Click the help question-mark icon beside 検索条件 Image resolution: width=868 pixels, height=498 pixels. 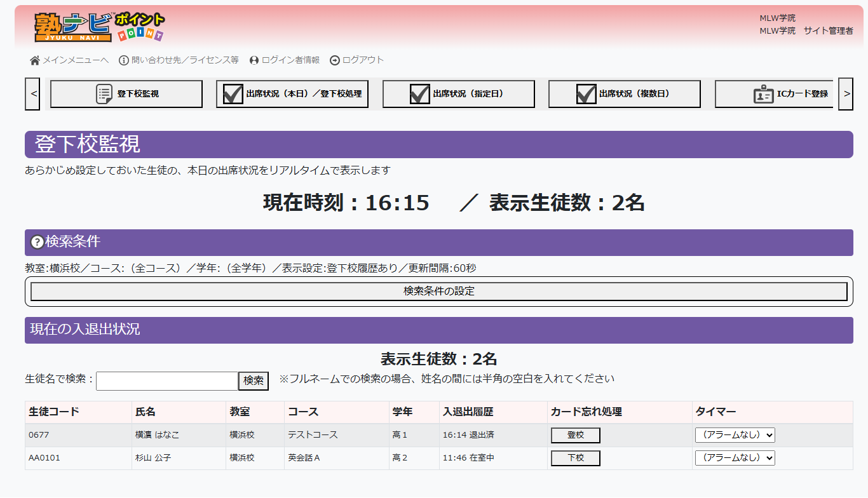[36, 241]
